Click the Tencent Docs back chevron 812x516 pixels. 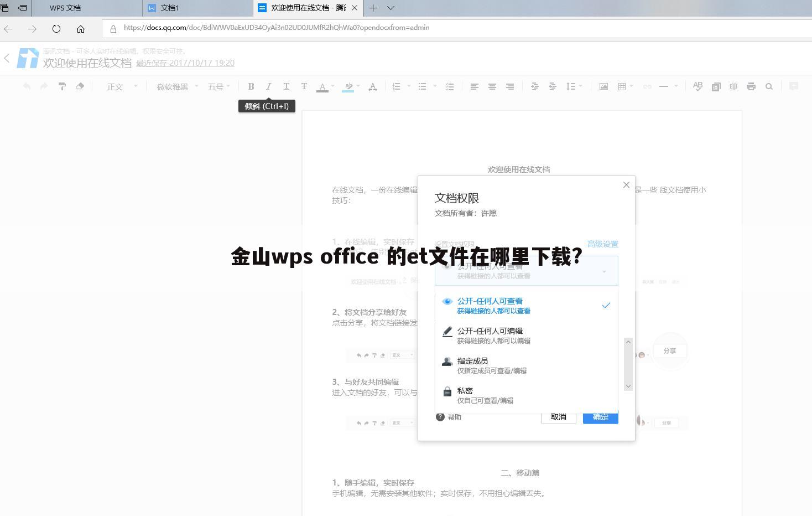coord(7,58)
